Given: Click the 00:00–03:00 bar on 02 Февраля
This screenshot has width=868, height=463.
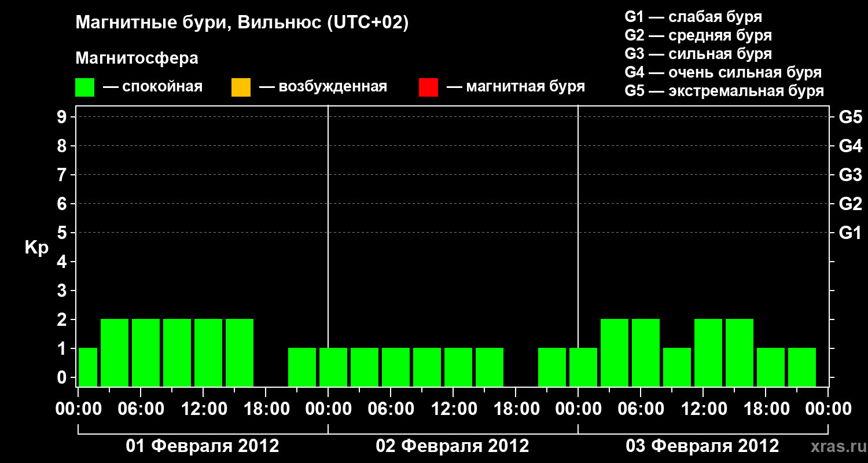Looking at the screenshot, I should tap(333, 367).
